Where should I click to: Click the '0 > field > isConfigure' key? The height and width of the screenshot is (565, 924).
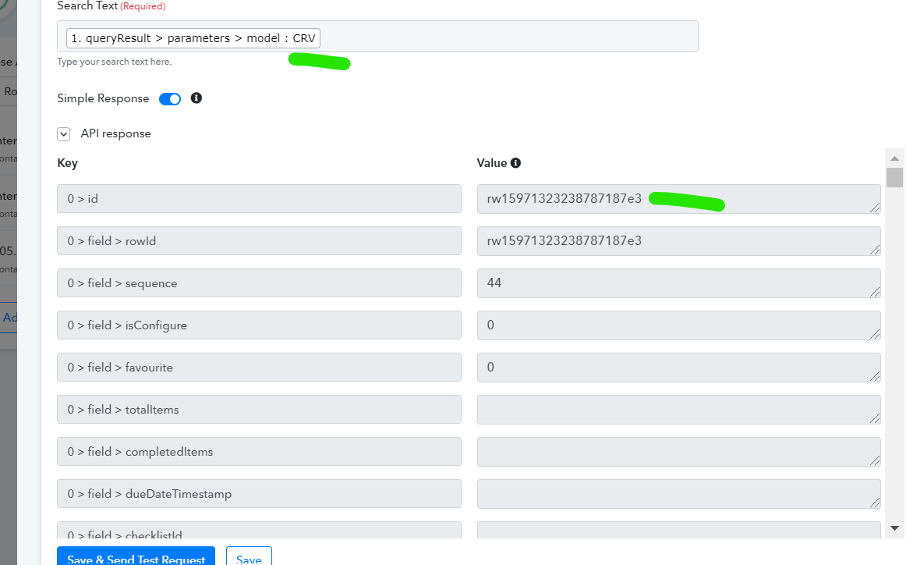259,325
